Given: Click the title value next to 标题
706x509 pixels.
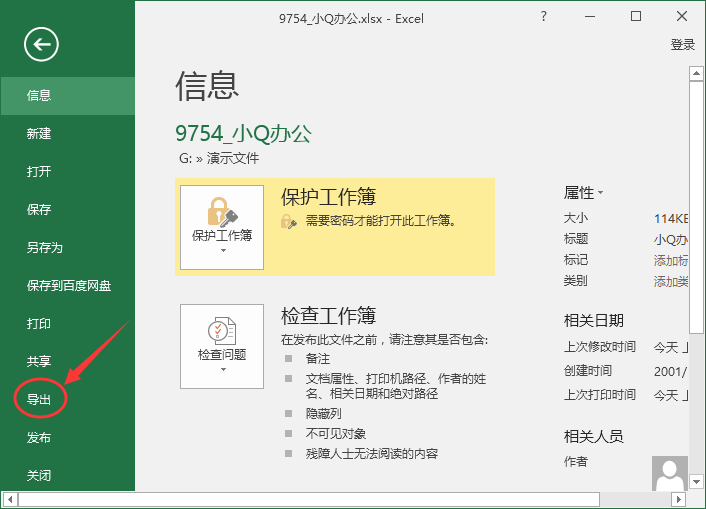Looking at the screenshot, I should 670,239.
